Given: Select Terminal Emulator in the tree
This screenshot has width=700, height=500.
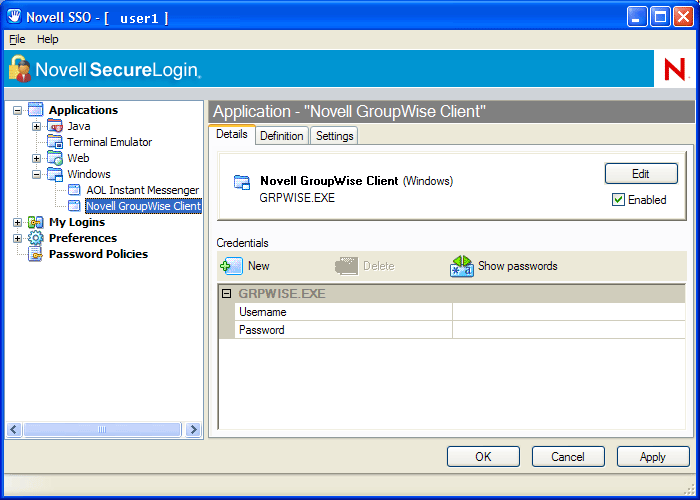Looking at the screenshot, I should click(110, 142).
